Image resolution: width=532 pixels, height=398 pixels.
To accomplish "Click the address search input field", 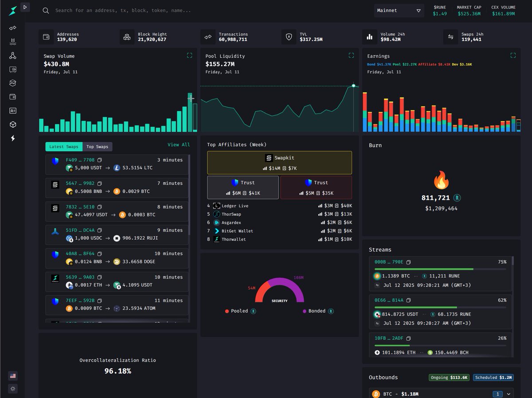I will [x=133, y=10].
